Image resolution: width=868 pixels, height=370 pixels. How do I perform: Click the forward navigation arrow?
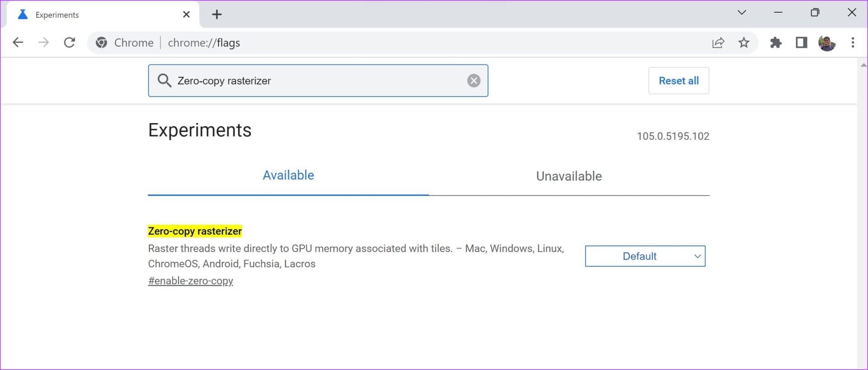pos(43,43)
